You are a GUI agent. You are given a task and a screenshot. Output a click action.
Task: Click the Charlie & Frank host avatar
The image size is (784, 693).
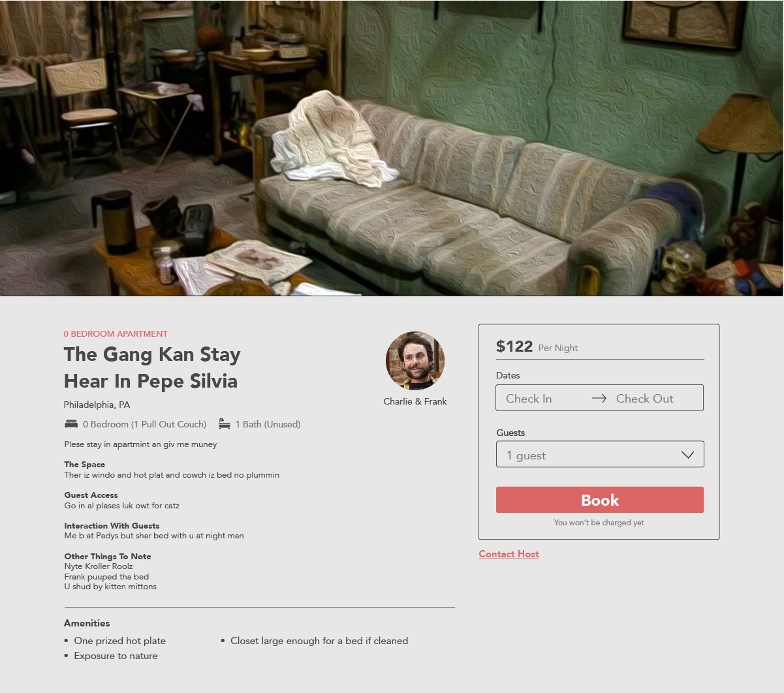point(415,361)
